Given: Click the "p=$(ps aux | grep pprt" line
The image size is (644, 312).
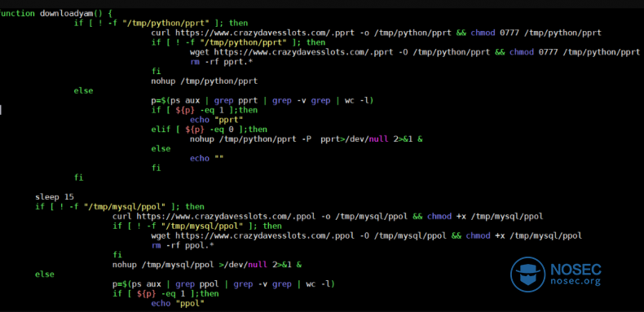Looking at the screenshot, I should tap(262, 100).
